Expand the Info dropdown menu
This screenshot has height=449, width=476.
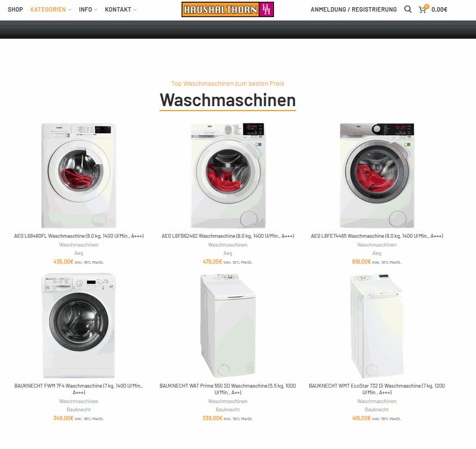(88, 9)
